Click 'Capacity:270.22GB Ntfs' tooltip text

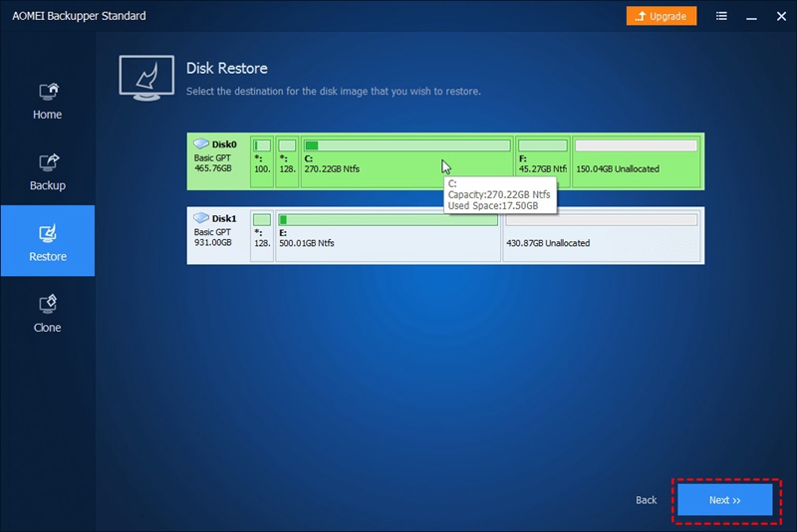(499, 194)
